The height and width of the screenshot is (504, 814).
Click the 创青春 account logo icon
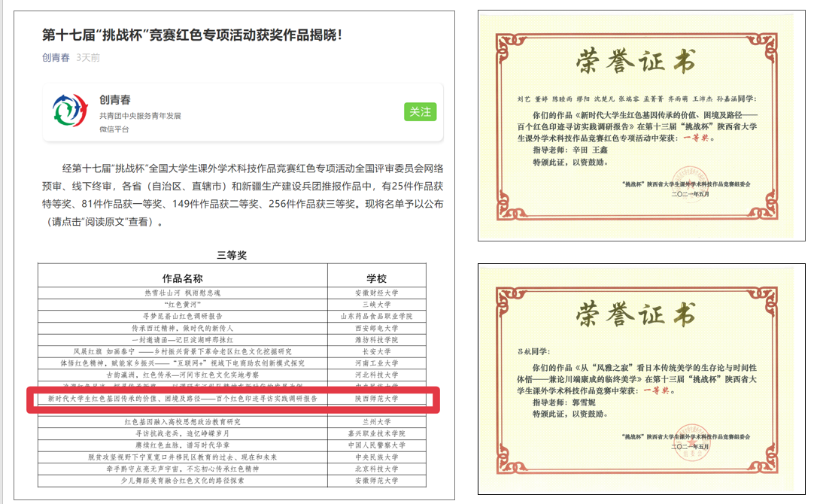70,111
